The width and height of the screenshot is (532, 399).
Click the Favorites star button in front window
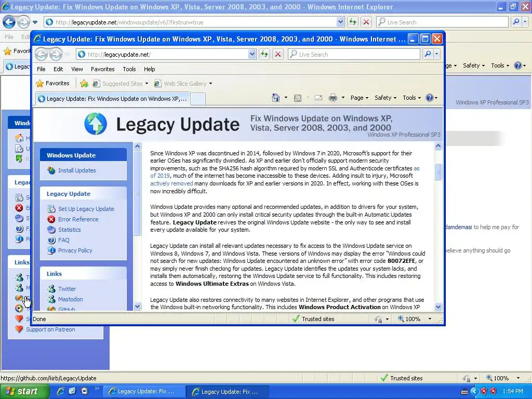point(52,83)
